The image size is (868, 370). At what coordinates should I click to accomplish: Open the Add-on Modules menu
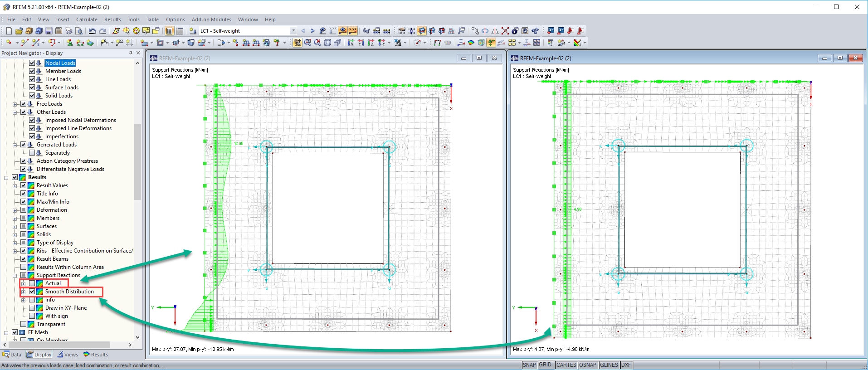click(x=211, y=19)
